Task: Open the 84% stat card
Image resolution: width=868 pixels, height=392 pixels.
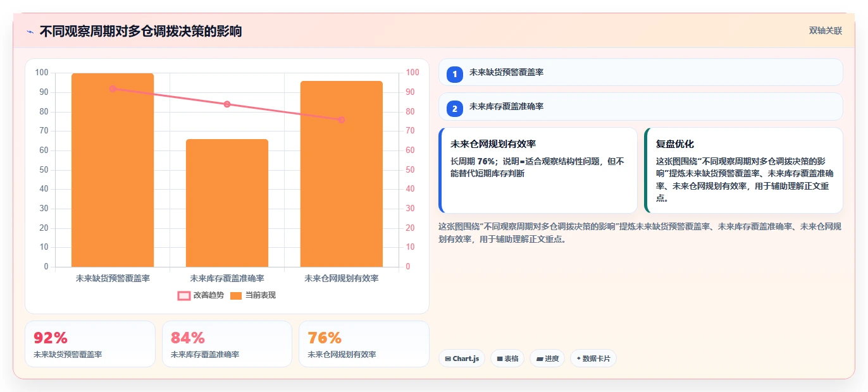Action: (x=227, y=344)
